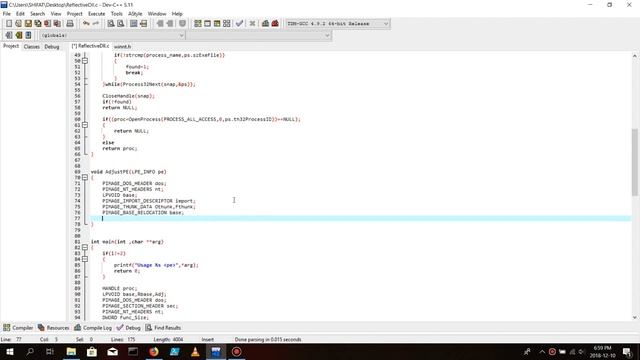Click the taskbar search magnifier icon

click(x=30, y=351)
